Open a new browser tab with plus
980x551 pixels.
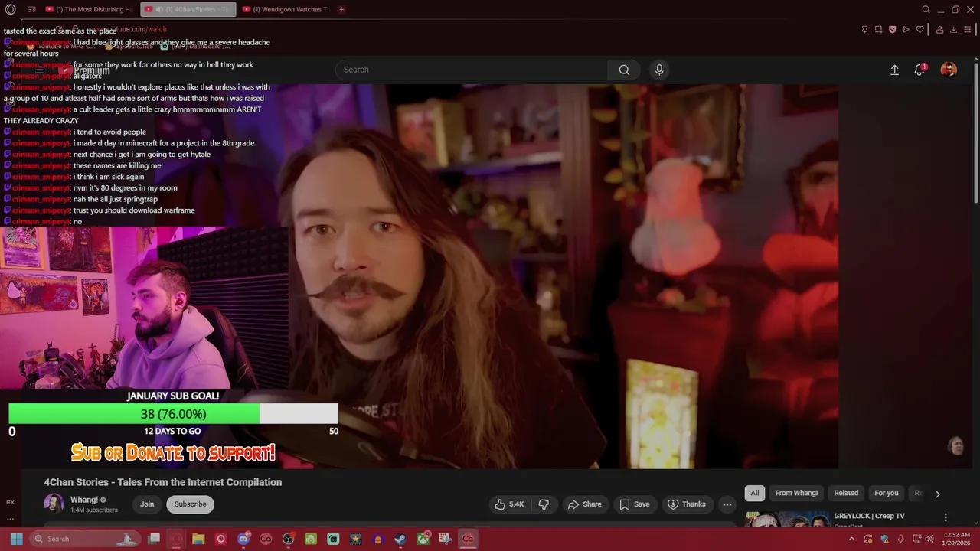(341, 10)
